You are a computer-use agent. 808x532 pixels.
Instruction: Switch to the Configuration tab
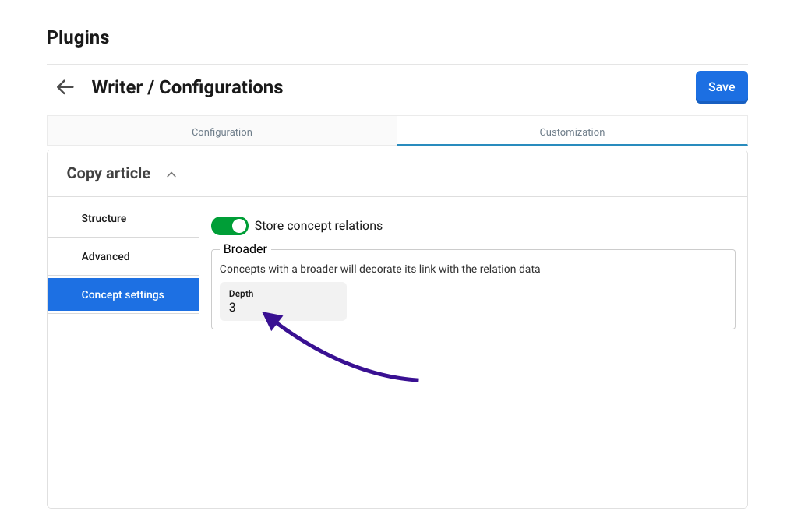[x=222, y=132]
